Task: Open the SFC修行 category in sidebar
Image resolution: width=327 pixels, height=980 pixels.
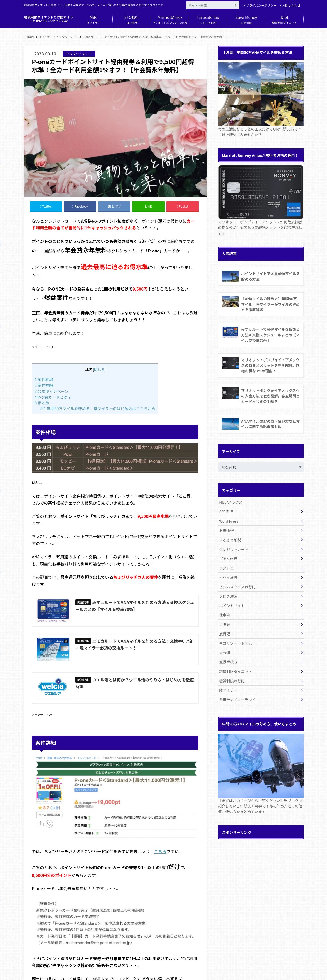Action: tap(261, 512)
